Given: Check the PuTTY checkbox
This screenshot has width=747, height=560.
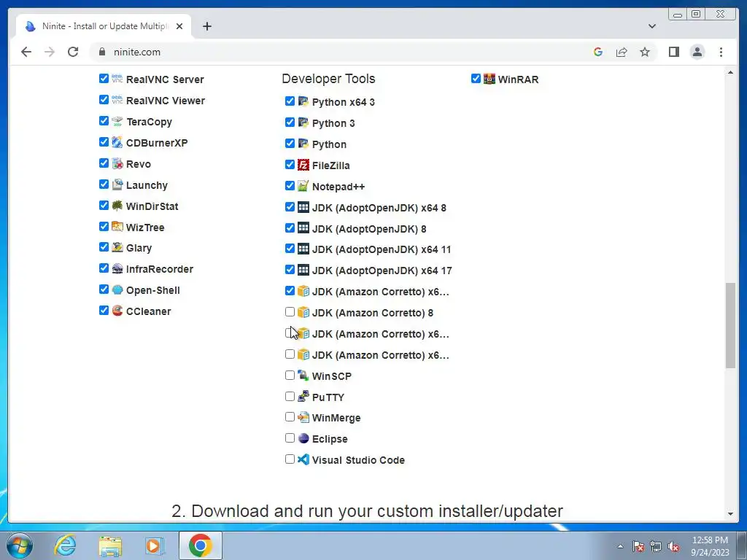Looking at the screenshot, I should [x=290, y=396].
